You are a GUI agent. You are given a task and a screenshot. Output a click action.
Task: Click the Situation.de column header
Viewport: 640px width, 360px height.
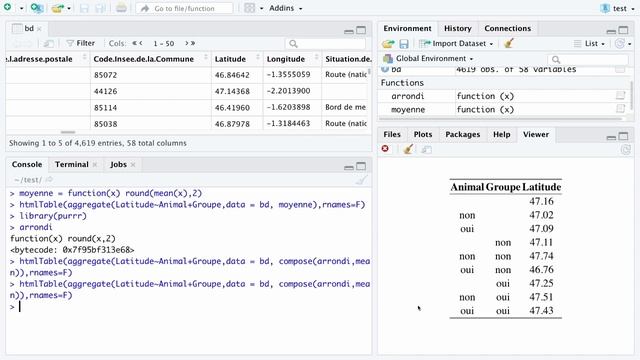(347, 59)
